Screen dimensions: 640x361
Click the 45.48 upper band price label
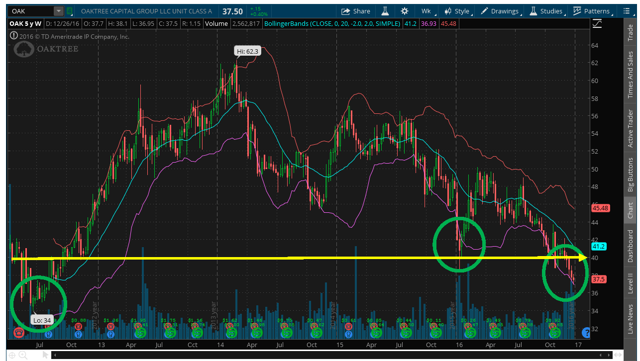[x=600, y=208]
